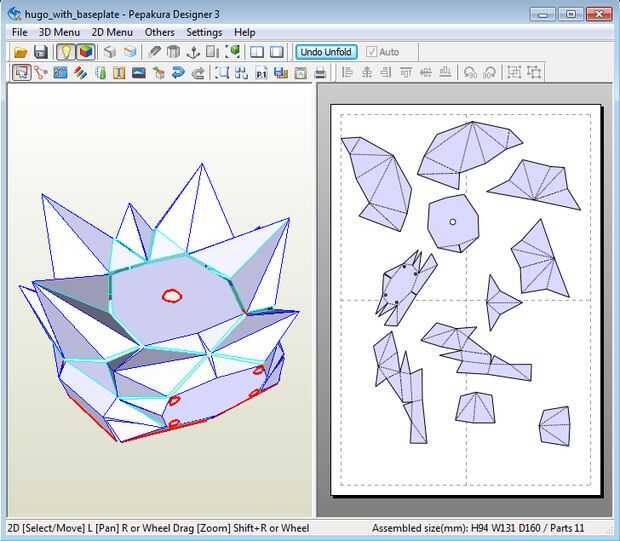This screenshot has height=541, width=620.
Task: Toggle the Auto checkbox
Action: (373, 52)
